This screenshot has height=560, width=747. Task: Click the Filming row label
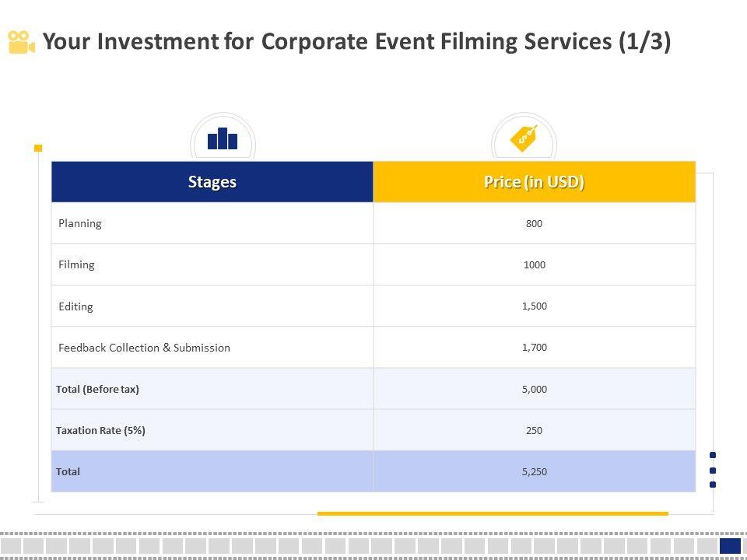[76, 264]
